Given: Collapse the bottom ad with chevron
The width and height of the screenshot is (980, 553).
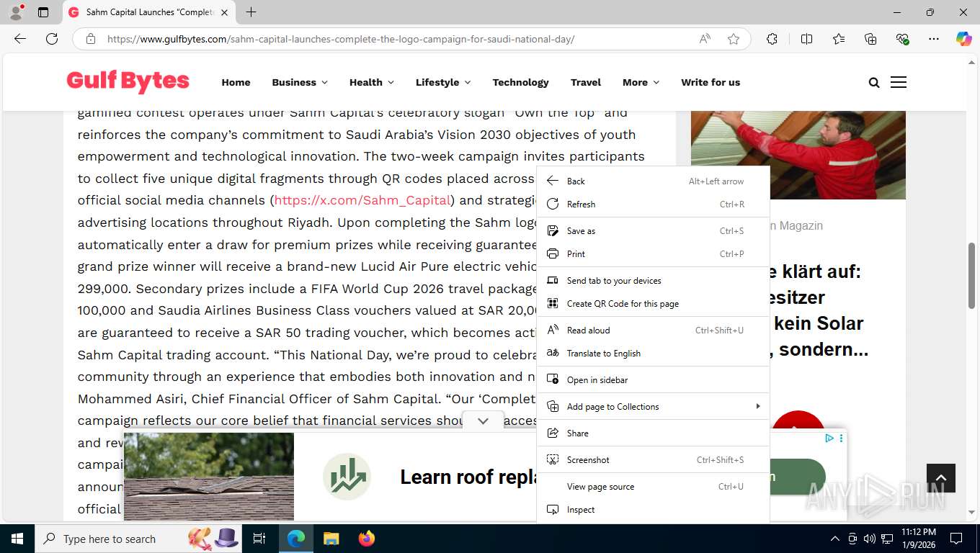Looking at the screenshot, I should pos(483,421).
